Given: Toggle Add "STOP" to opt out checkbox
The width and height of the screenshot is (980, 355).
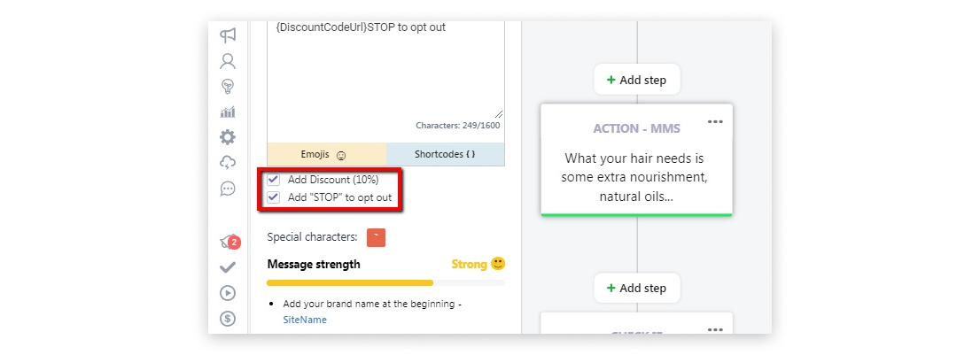Looking at the screenshot, I should click(x=273, y=197).
